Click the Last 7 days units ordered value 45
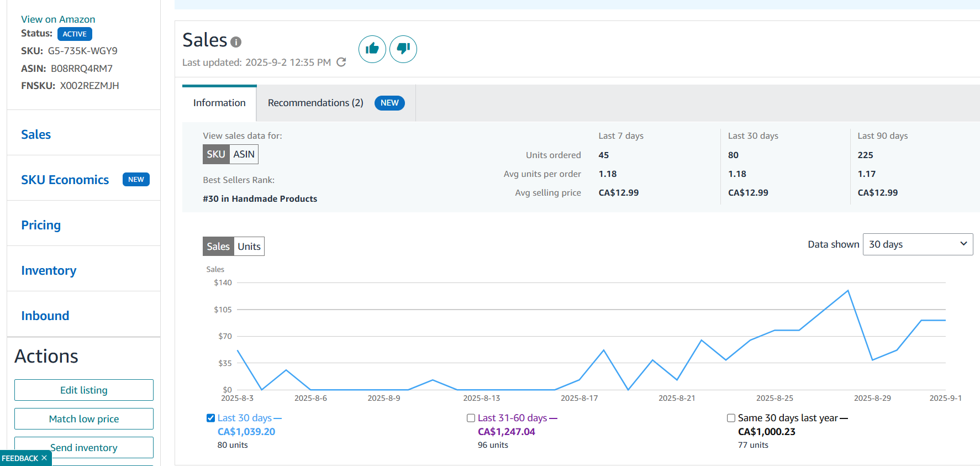This screenshot has width=980, height=466. (604, 155)
